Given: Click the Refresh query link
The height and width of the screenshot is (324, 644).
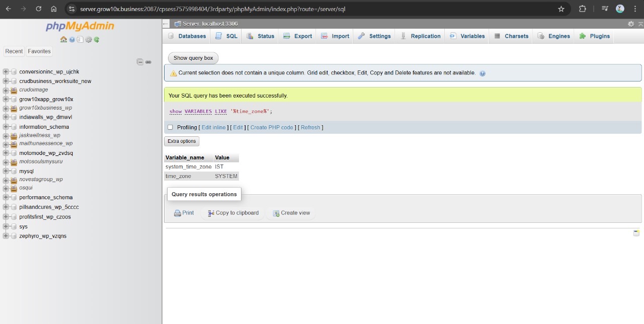Looking at the screenshot, I should (x=310, y=128).
